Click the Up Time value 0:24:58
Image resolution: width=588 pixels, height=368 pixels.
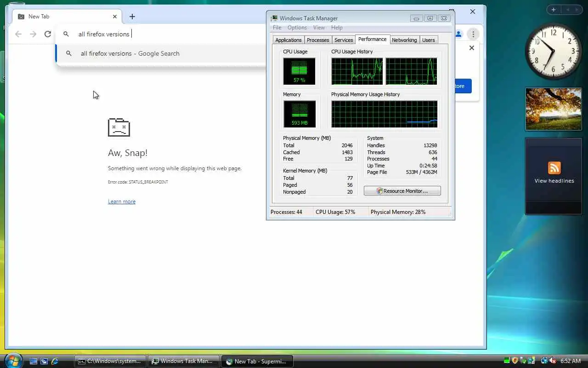(428, 166)
